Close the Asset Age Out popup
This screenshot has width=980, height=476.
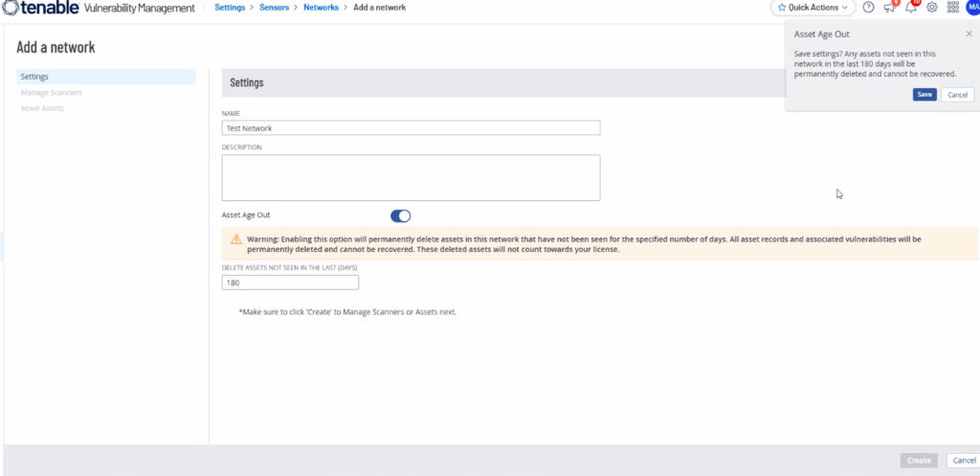pos(969,34)
